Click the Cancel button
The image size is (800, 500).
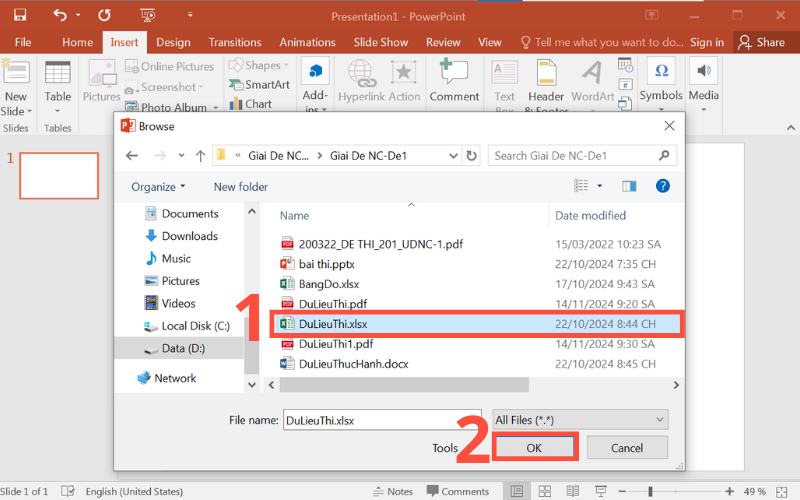[x=627, y=448]
